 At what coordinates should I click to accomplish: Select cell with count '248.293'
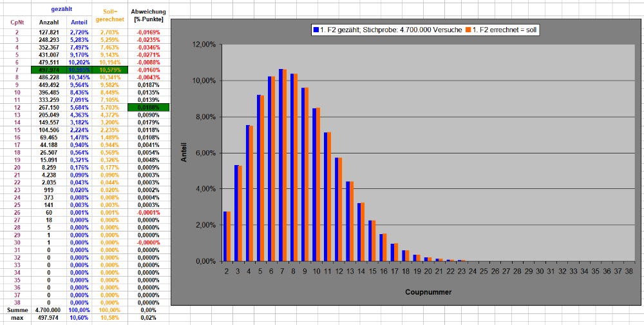[50, 40]
